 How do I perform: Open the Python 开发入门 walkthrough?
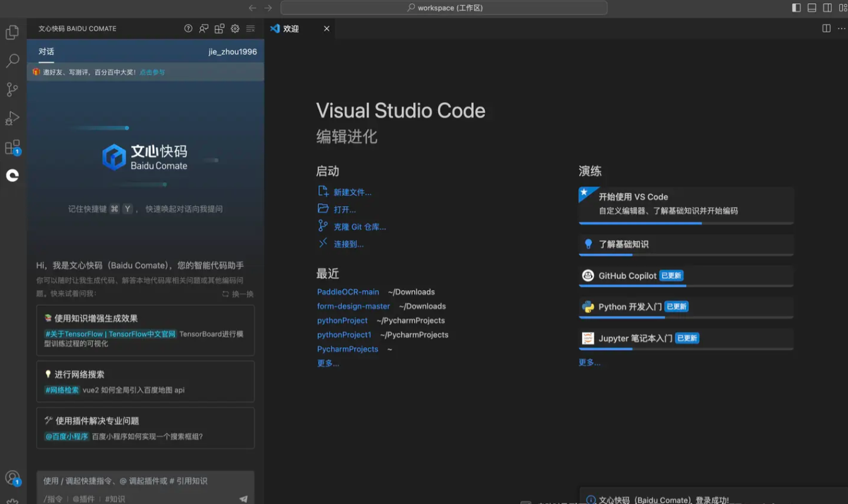[686, 308]
